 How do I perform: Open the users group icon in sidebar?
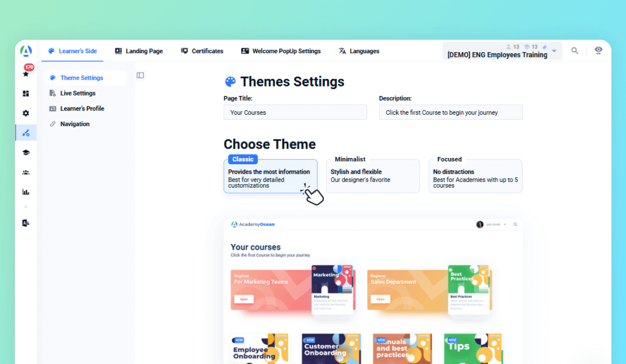click(x=26, y=172)
